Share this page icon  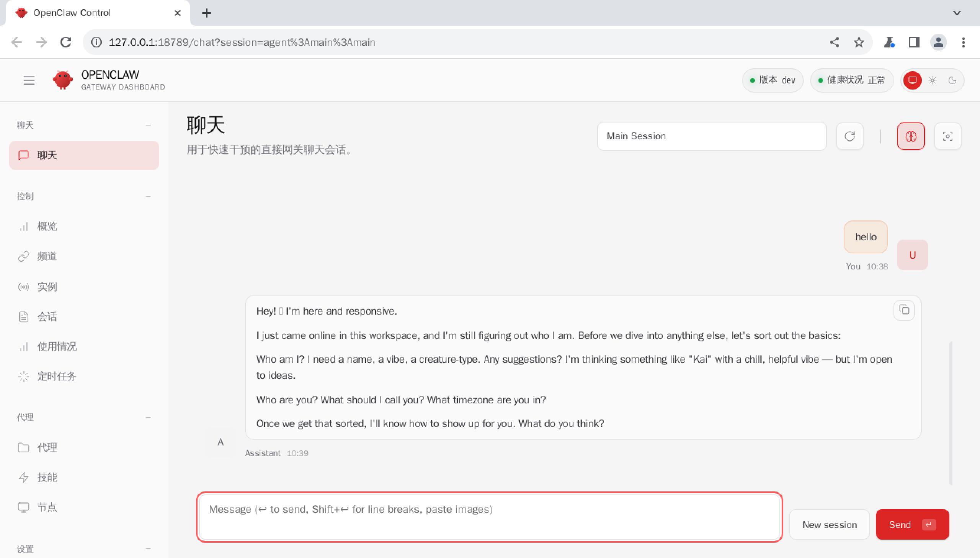pyautogui.click(x=835, y=42)
